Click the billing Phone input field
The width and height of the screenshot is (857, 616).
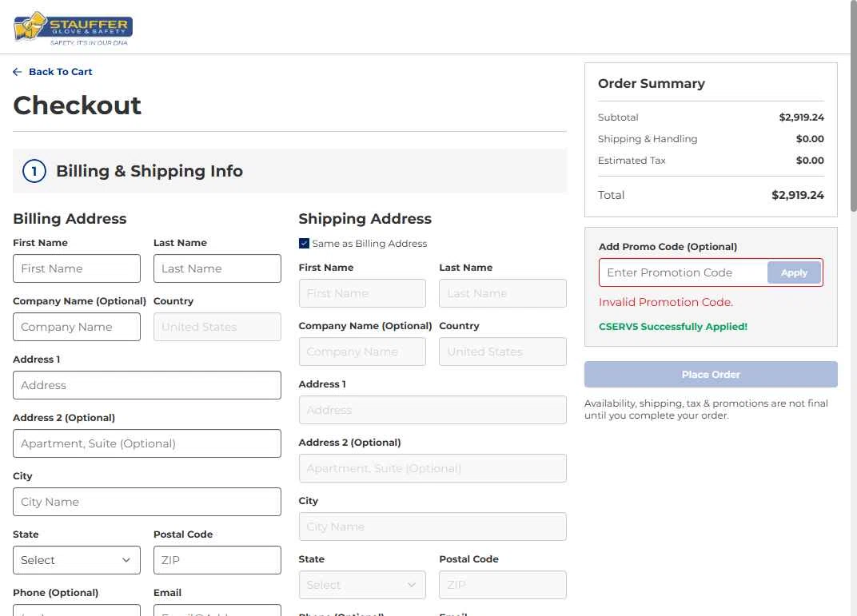(77, 610)
